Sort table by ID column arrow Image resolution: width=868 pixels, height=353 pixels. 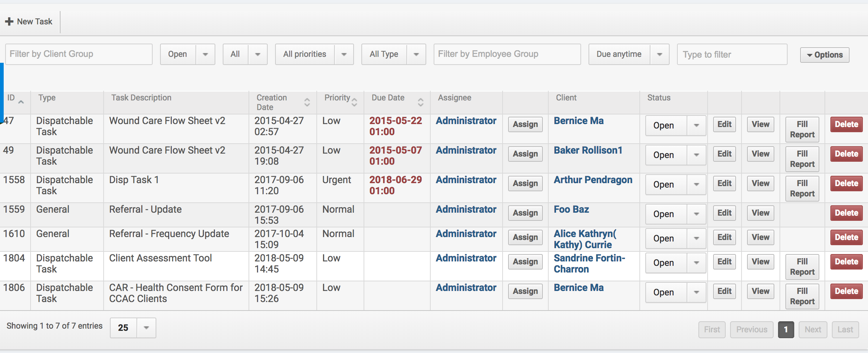tap(21, 102)
